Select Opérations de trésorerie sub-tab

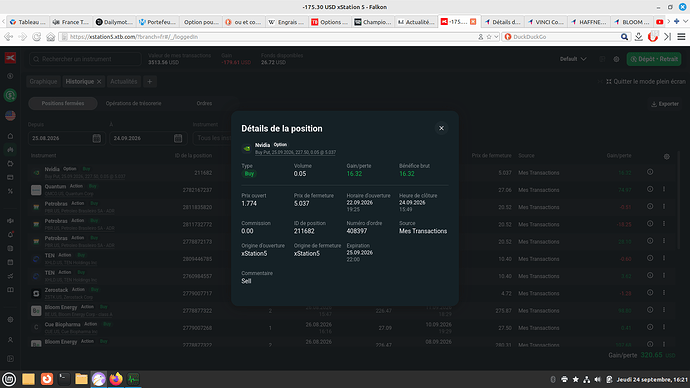133,103
